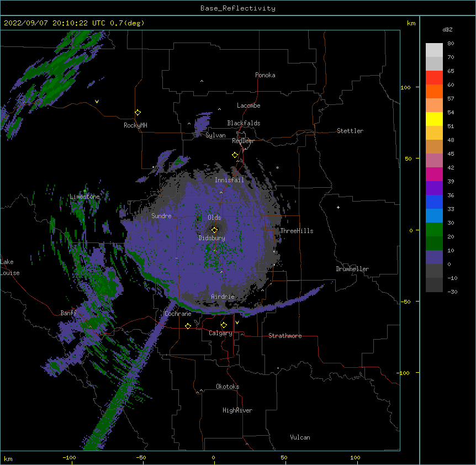The height and width of the screenshot is (465, 476).
Task: Click the Limestone label
Action: click(x=84, y=197)
